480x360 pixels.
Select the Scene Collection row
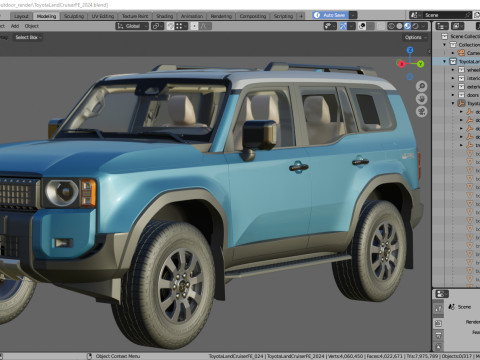point(456,36)
